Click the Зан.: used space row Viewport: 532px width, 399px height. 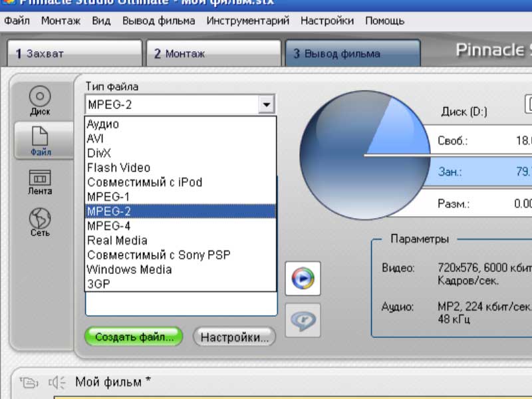point(478,172)
